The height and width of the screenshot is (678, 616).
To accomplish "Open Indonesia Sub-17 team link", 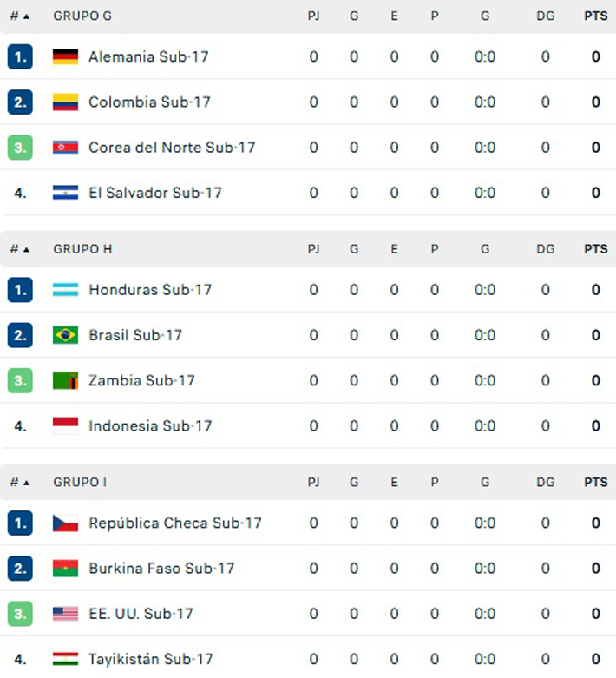I will click(x=149, y=425).
